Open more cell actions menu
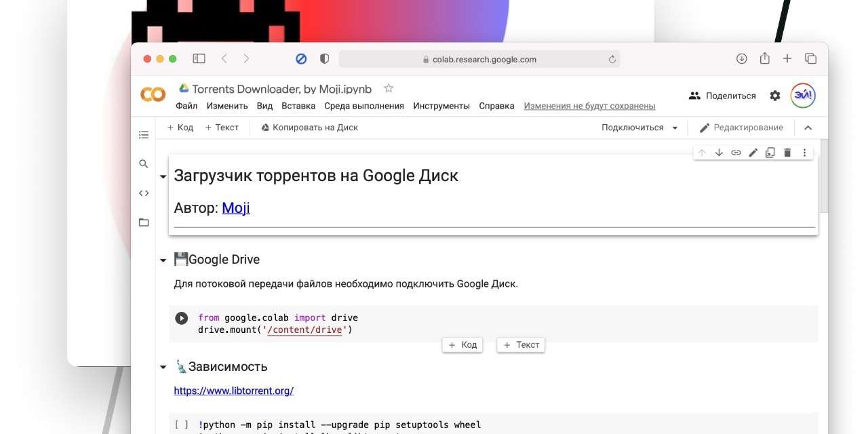 (804, 153)
